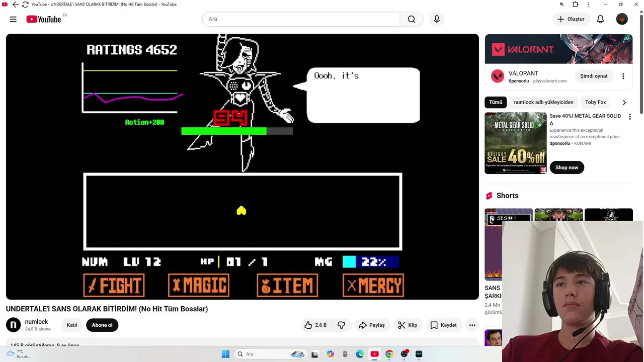The height and width of the screenshot is (362, 644).
Task: Open the Metal Gear Solid ad thumbnail
Action: (515, 143)
